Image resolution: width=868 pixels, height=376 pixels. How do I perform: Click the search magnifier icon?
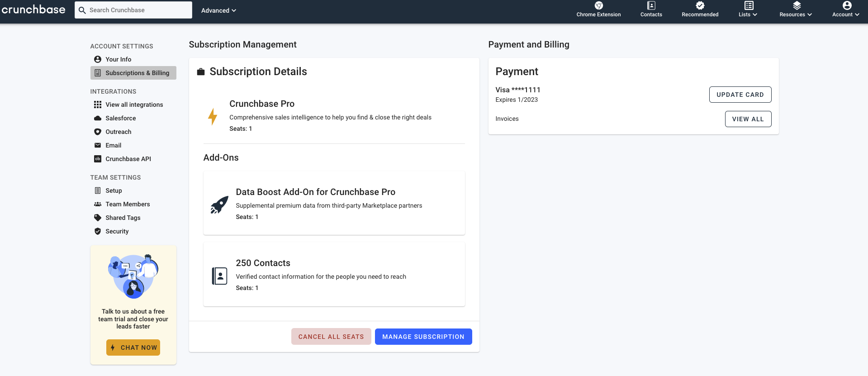click(82, 10)
